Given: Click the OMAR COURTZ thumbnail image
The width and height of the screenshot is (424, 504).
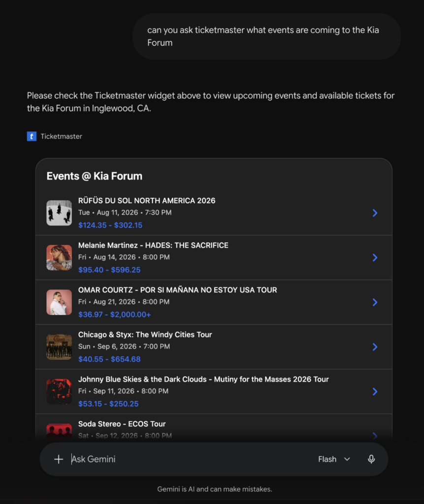Looking at the screenshot, I should tap(59, 302).
